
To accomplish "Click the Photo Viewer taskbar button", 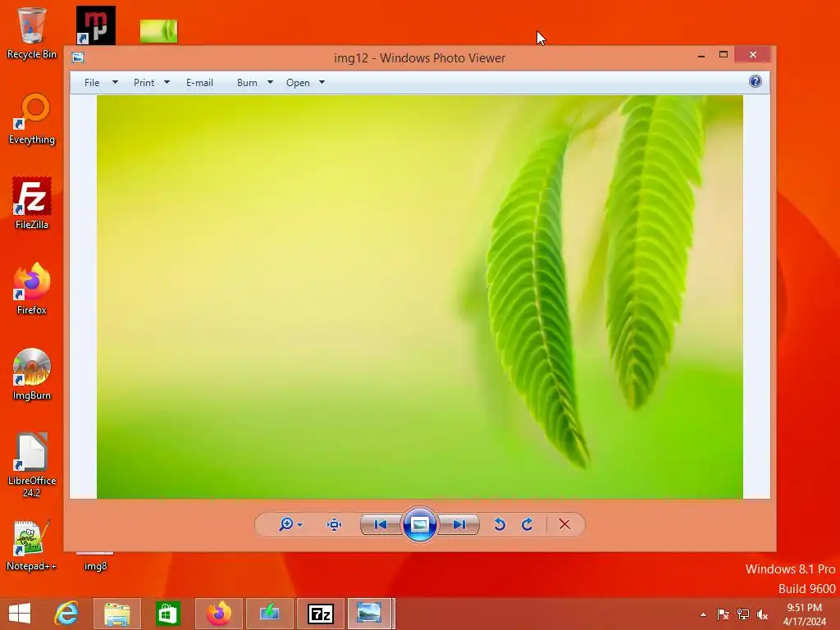I will coord(371,614).
